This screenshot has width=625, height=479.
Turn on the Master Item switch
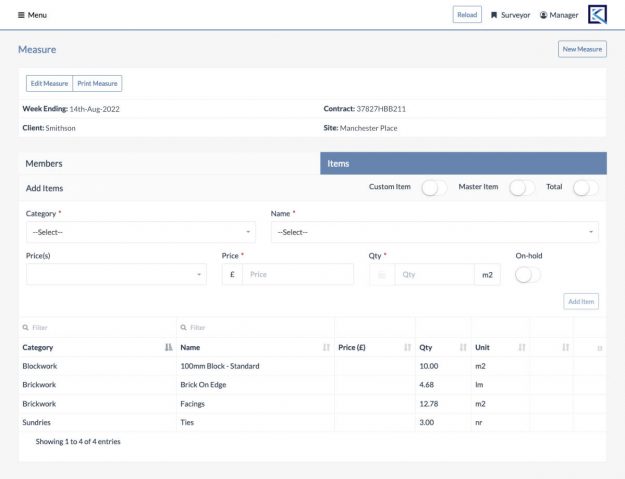point(522,188)
